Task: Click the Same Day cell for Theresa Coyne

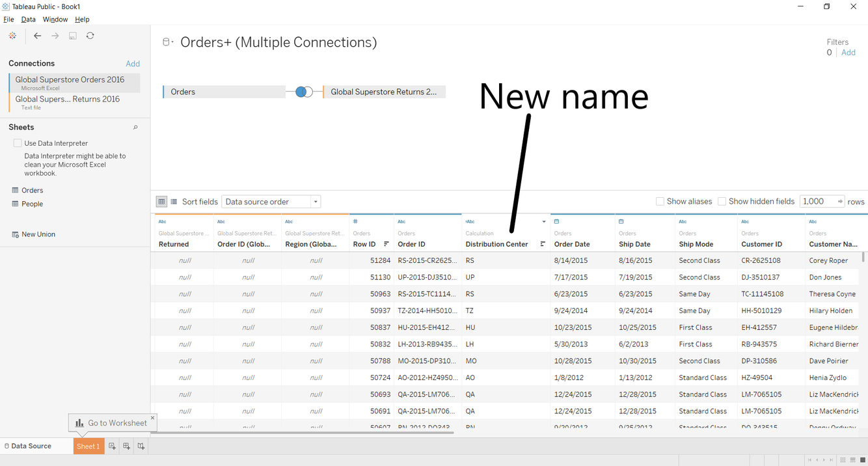Action: pos(706,294)
